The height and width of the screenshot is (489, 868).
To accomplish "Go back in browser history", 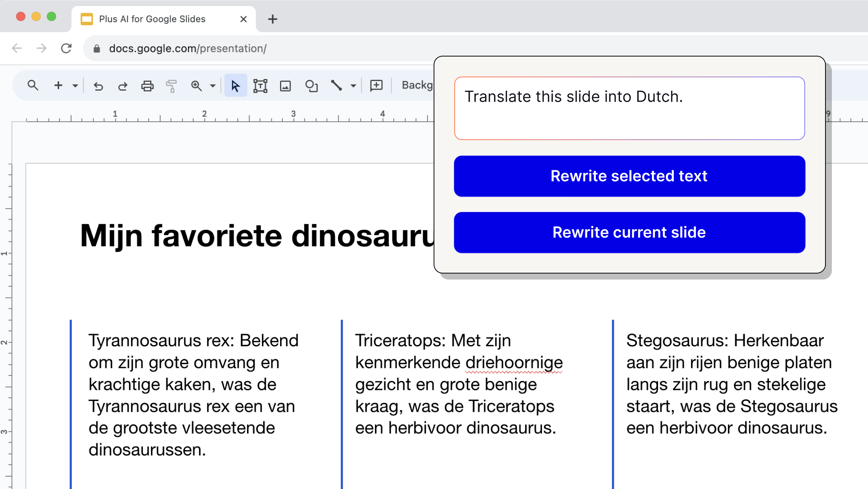I will click(17, 48).
